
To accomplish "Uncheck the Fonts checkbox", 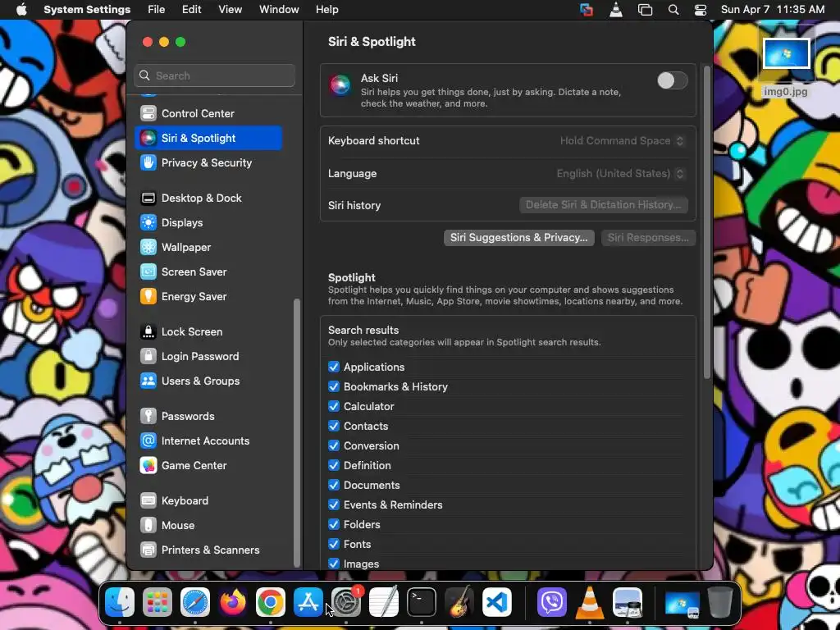I will (334, 545).
